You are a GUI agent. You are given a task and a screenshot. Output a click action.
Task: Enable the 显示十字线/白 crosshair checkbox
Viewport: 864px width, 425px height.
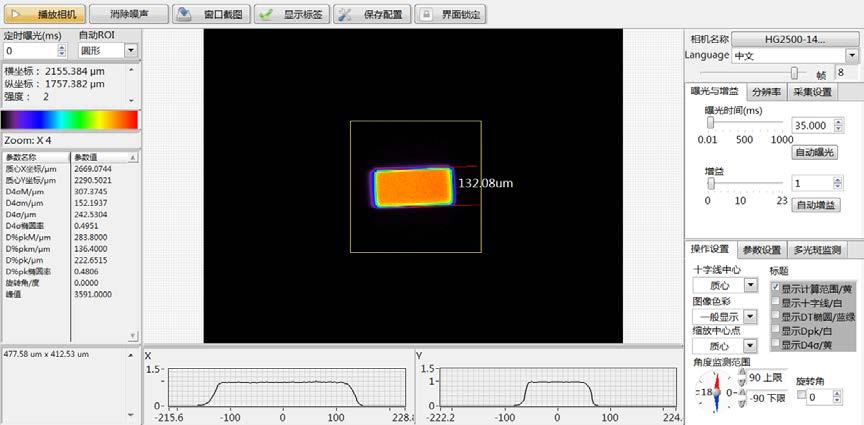776,301
